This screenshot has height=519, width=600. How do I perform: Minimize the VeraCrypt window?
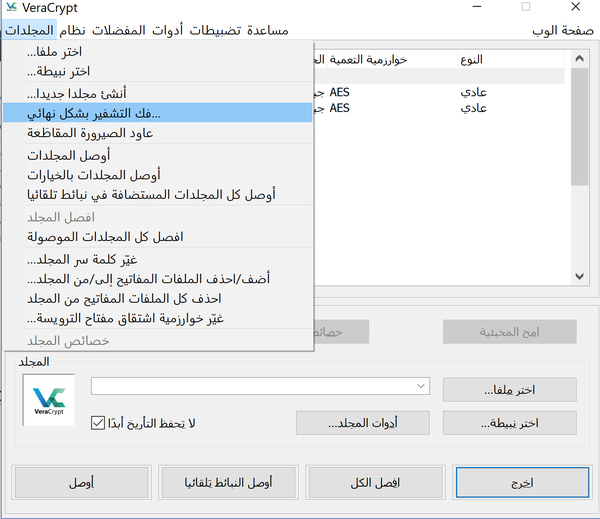tap(476, 7)
